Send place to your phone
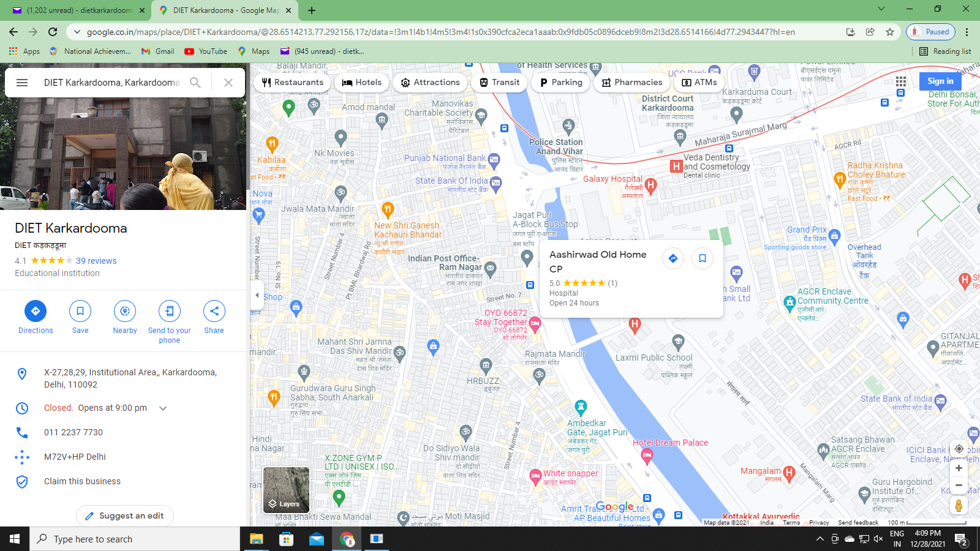This screenshot has width=980, height=551. 170,322
